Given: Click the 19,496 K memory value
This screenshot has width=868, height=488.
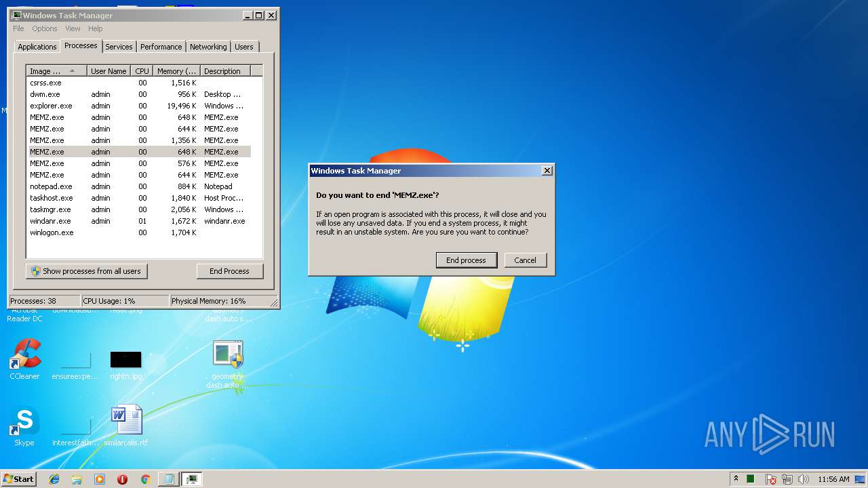Looking at the screenshot, I should (x=182, y=106).
